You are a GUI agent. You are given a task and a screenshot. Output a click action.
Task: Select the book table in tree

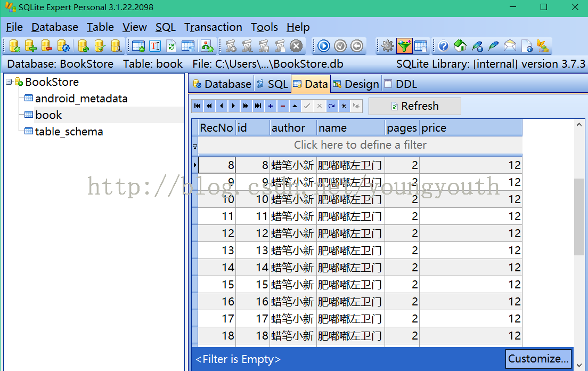pos(48,115)
